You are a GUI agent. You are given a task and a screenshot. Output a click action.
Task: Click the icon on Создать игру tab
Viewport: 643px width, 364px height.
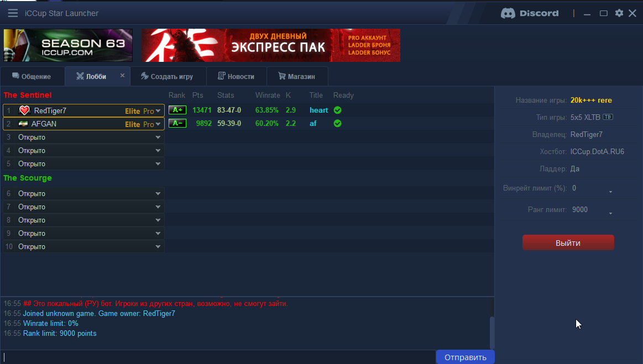[x=144, y=76]
